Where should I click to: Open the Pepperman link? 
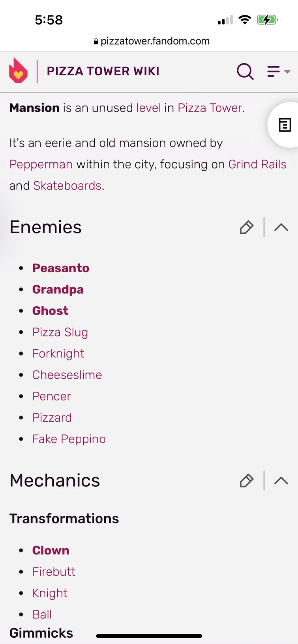click(41, 164)
